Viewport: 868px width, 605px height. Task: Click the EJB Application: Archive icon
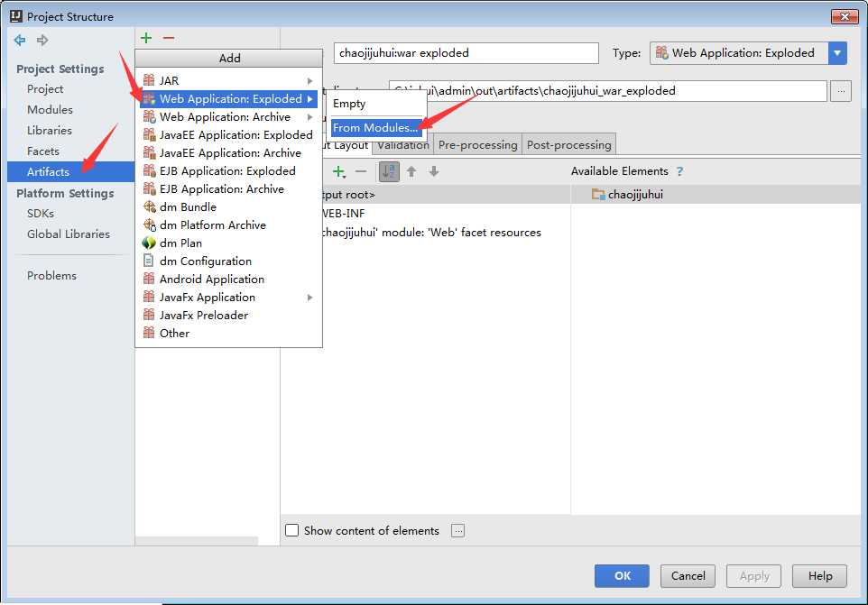click(x=150, y=188)
